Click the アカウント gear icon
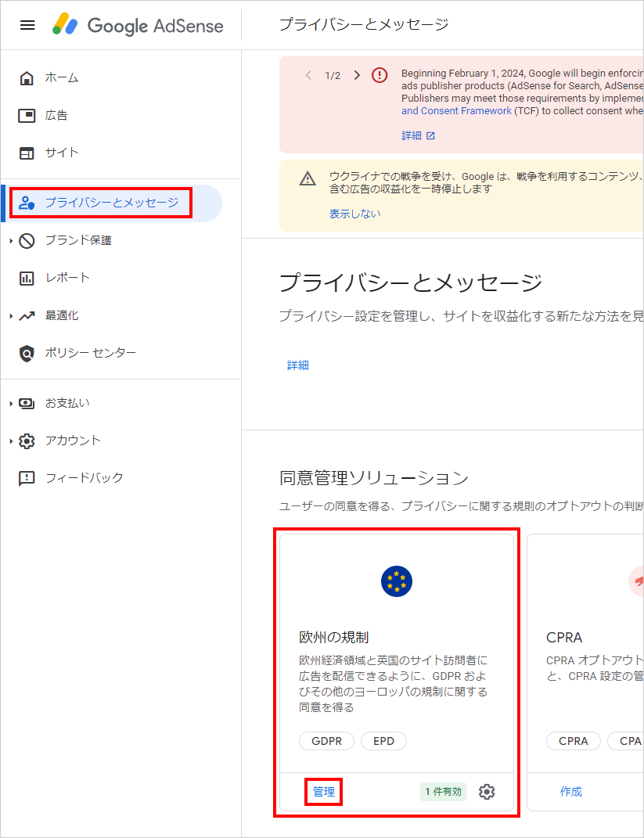 click(27, 441)
